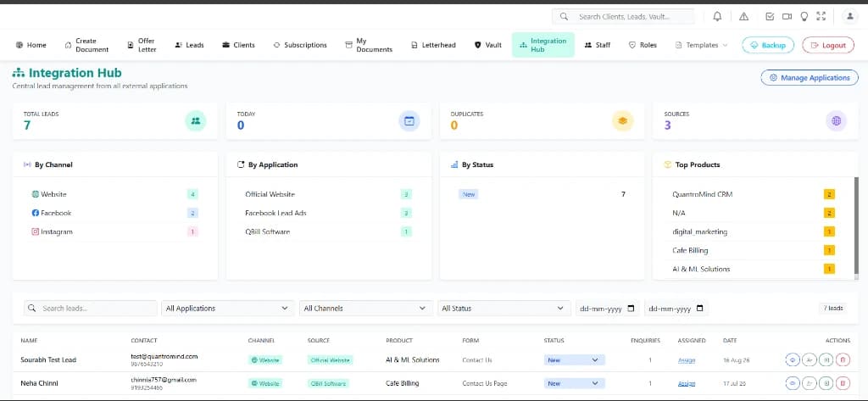The image size is (868, 401).
Task: Click the warning triangle alerts icon
Action: click(743, 17)
